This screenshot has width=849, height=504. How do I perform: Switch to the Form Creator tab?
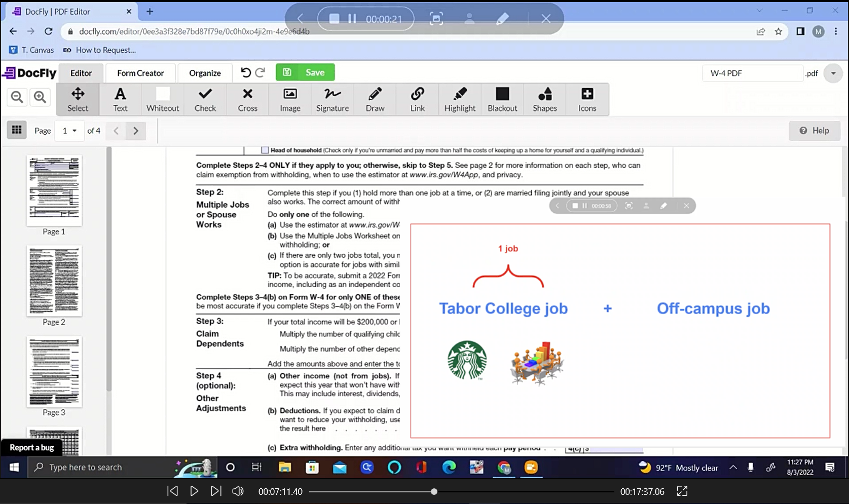(140, 73)
